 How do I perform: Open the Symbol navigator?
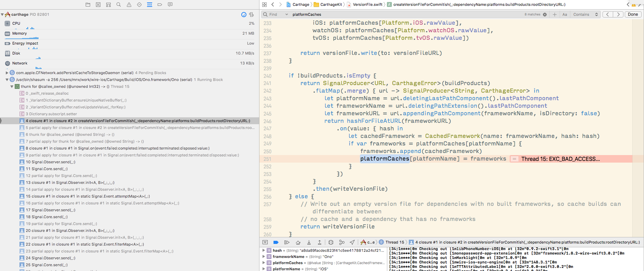click(108, 4)
